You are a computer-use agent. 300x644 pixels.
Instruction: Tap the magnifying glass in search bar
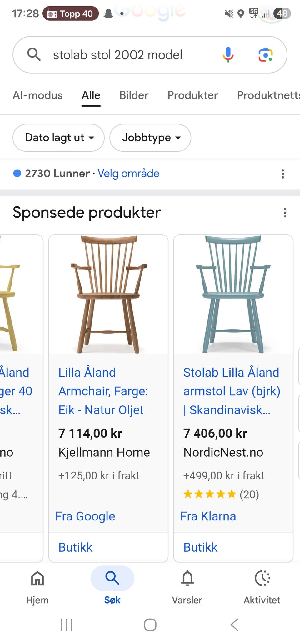pyautogui.click(x=34, y=54)
